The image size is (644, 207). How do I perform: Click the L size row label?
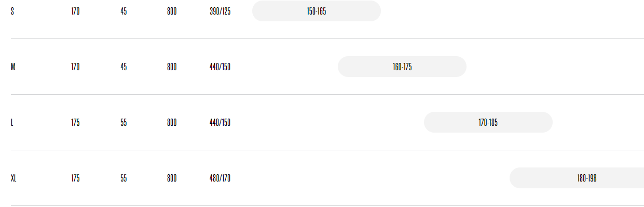12,122
